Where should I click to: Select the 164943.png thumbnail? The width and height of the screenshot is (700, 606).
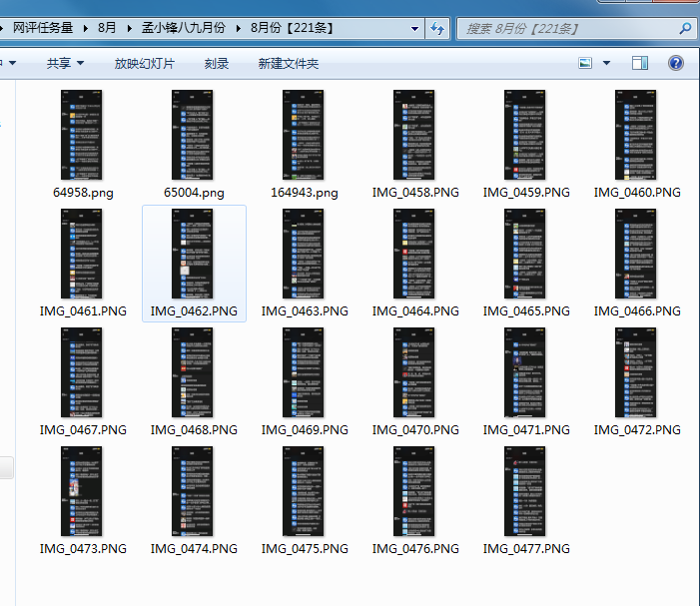tap(304, 135)
